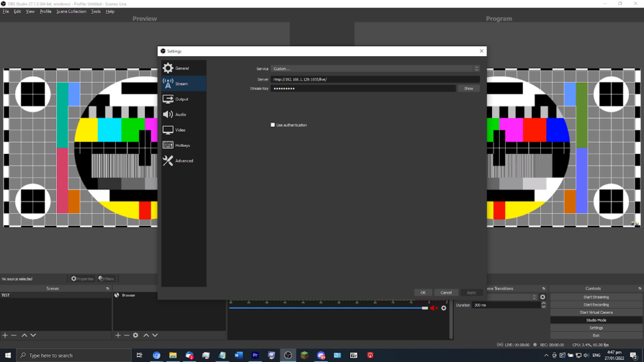
Task: Click the scene transition properties gear
Action: click(543, 297)
